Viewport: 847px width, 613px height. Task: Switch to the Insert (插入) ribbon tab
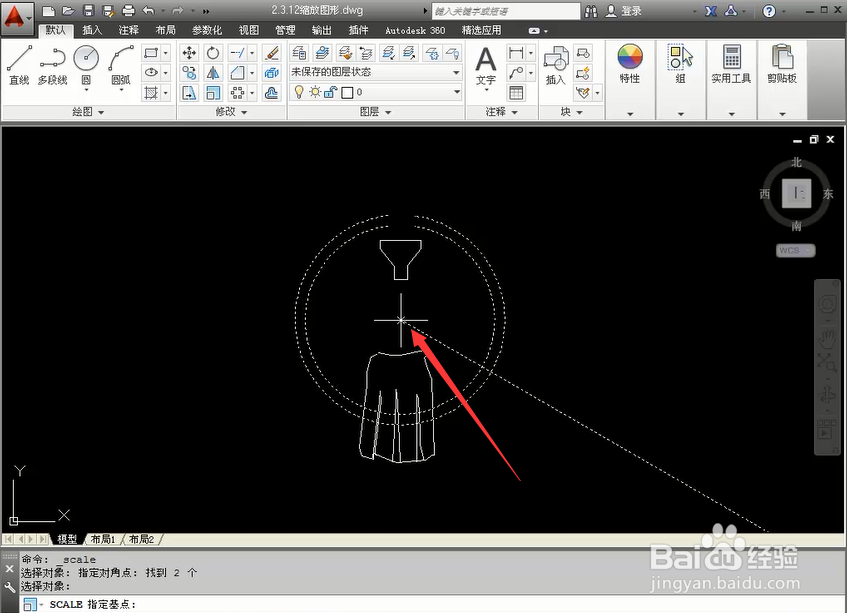[x=92, y=30]
